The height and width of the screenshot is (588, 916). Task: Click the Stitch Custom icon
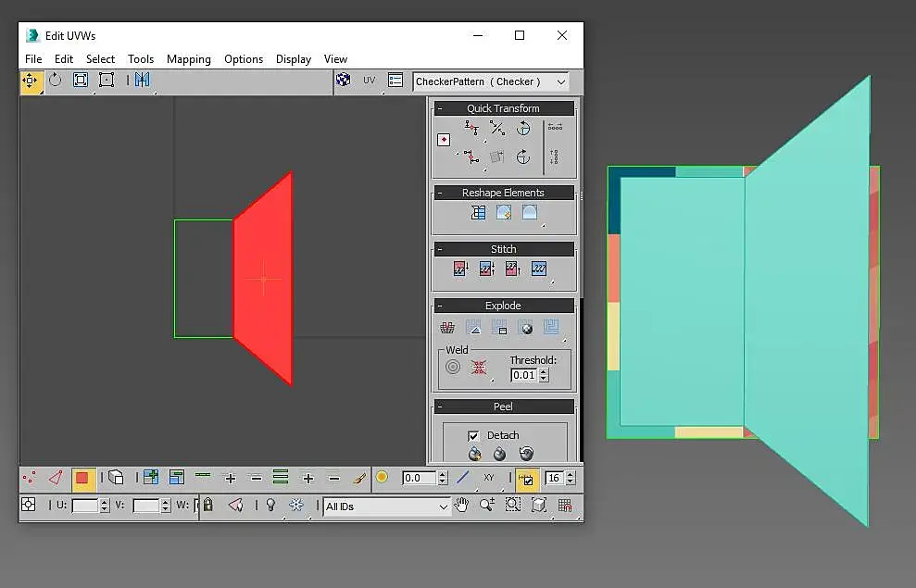point(539,269)
